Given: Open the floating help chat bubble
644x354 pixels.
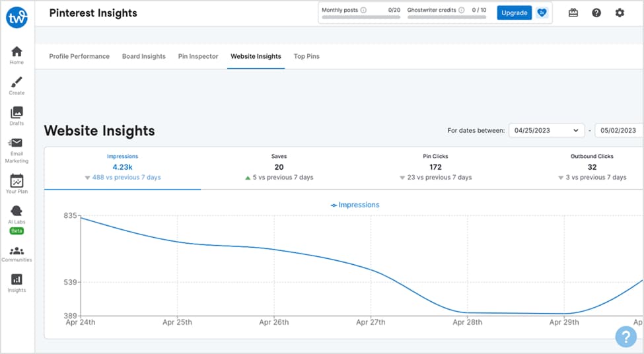Looking at the screenshot, I should [x=626, y=337].
